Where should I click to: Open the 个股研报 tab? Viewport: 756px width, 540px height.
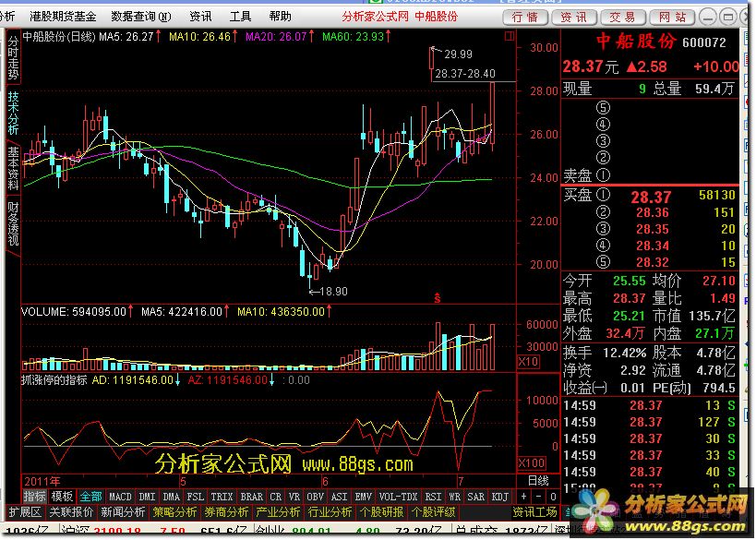(x=382, y=512)
